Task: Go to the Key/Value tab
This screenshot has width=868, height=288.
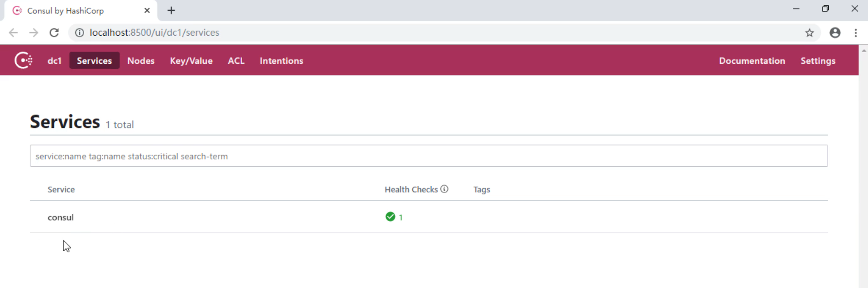Action: pyautogui.click(x=191, y=61)
